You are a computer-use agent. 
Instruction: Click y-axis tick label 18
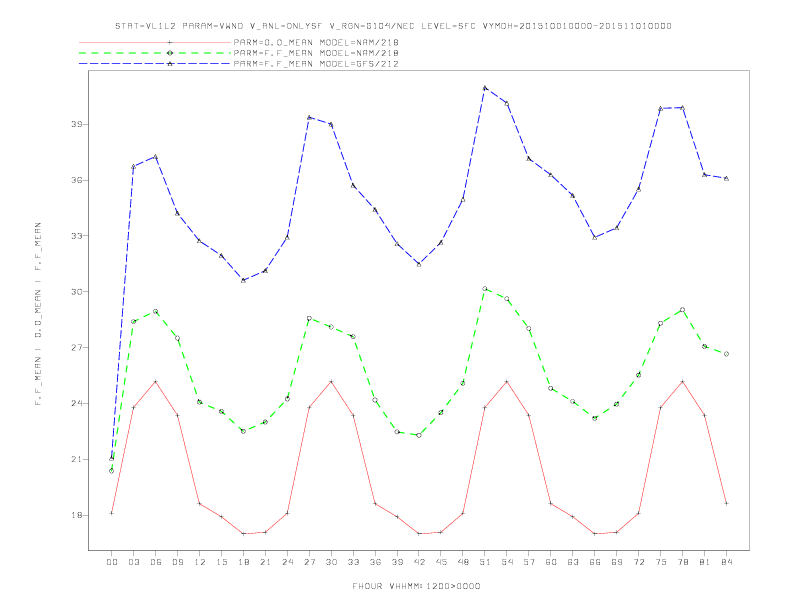76,515
